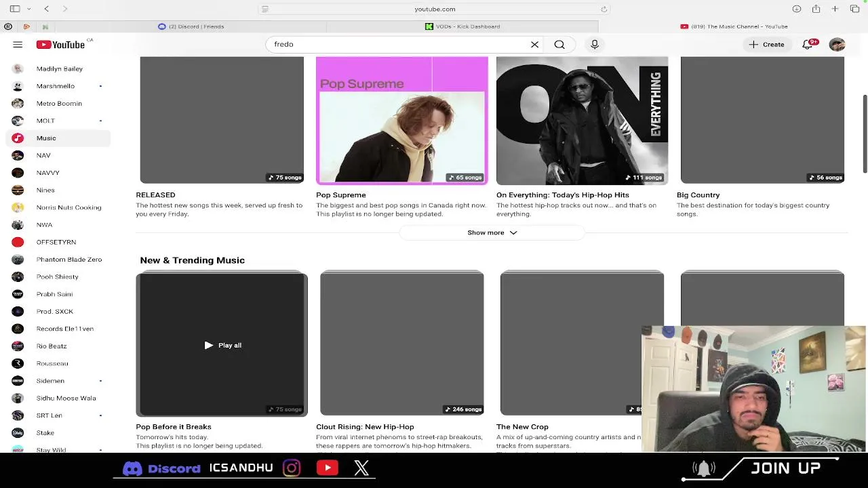
Task: Open the Safari downloads icon
Action: click(797, 9)
